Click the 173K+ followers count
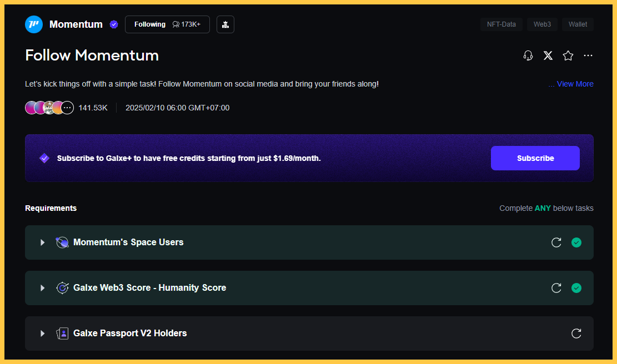 coord(187,24)
